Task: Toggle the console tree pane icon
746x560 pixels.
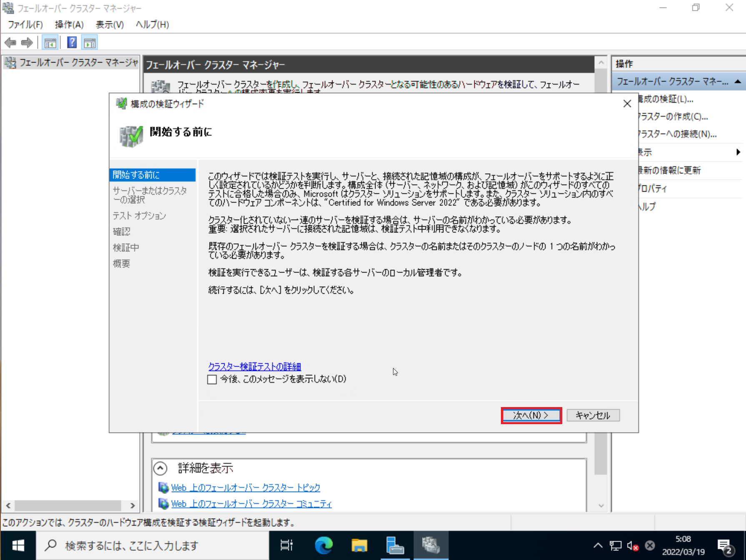Action: 50,42
